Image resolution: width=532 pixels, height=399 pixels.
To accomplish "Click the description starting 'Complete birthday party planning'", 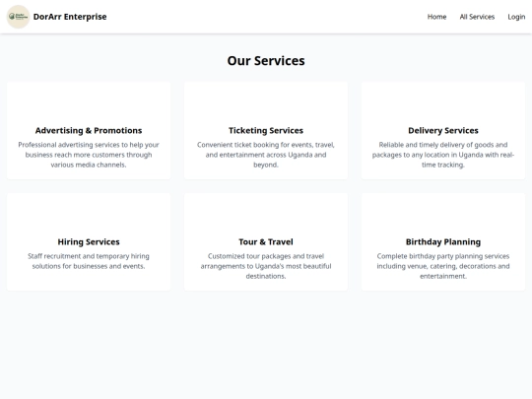I will coord(443,266).
